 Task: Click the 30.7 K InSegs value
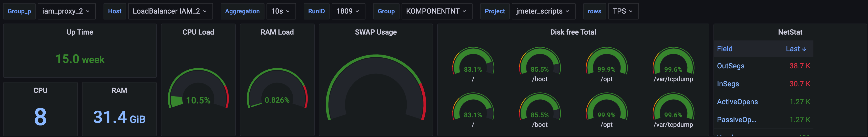pyautogui.click(x=800, y=84)
